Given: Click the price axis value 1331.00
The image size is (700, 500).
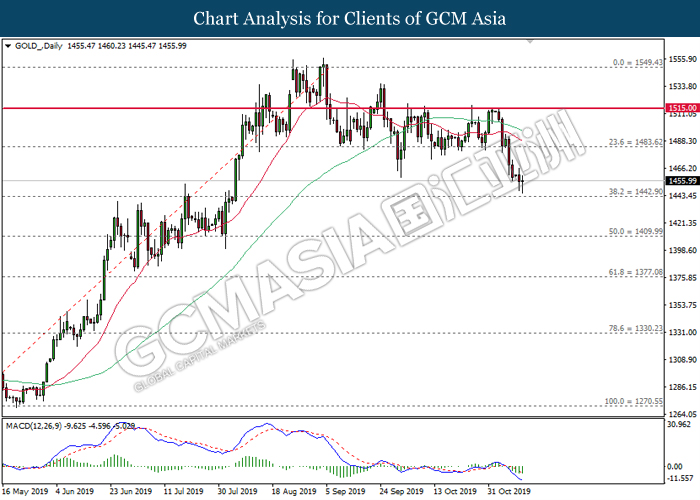Looking at the screenshot, I should [x=683, y=332].
